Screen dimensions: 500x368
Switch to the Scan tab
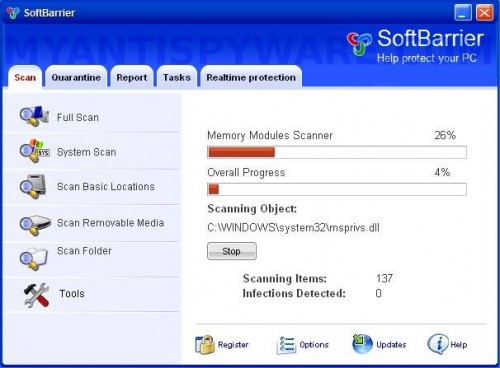tap(25, 77)
